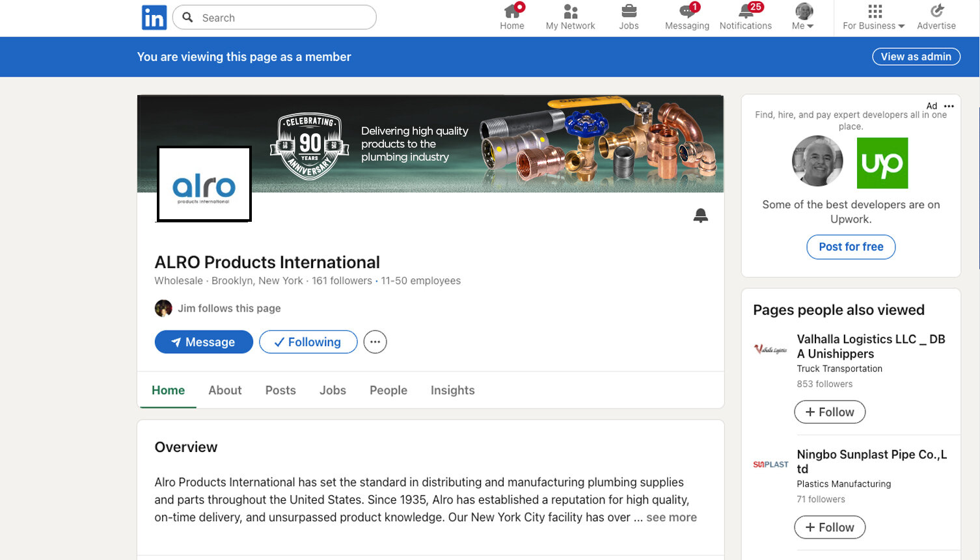Toggle the Following button
This screenshot has height=560, width=980.
click(308, 342)
